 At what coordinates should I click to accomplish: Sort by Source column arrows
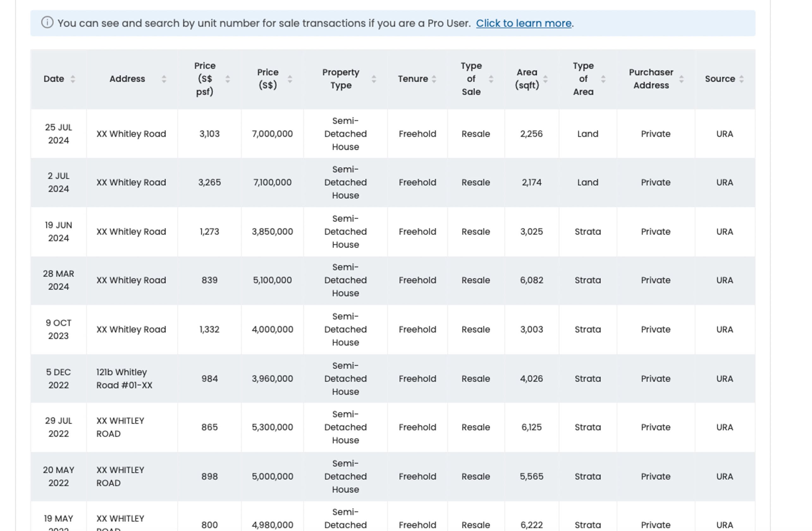[741, 79]
